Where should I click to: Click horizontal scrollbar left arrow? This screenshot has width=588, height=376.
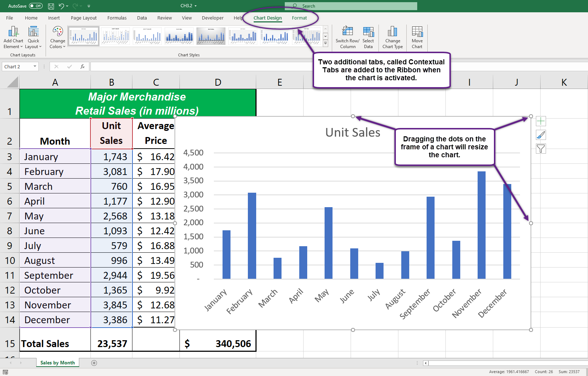pos(426,363)
